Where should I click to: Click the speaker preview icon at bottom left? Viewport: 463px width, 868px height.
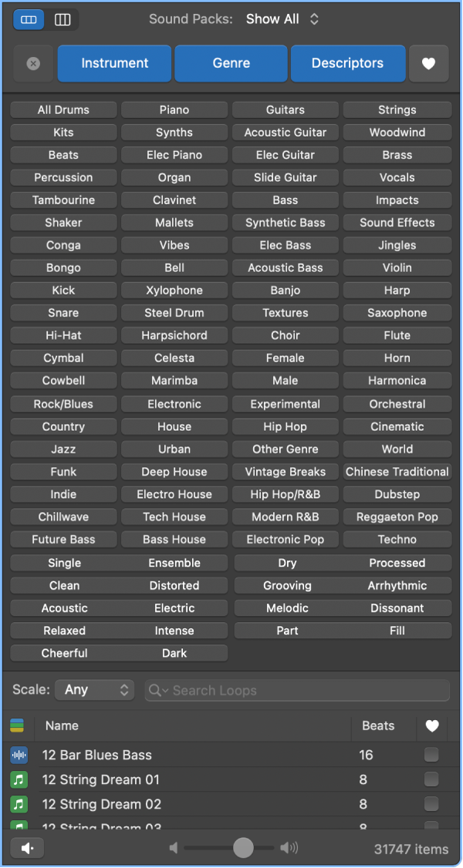tap(27, 849)
